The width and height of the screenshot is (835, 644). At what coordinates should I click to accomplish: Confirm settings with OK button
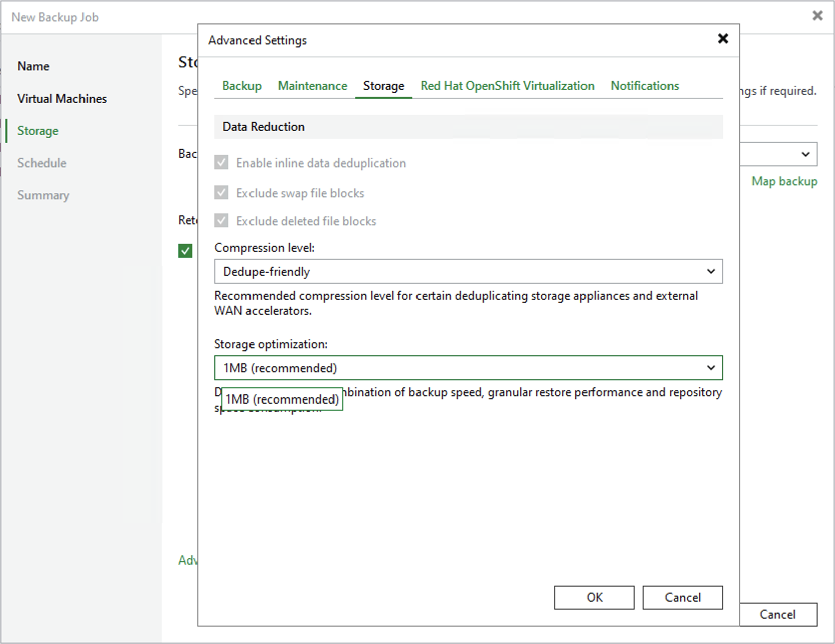[594, 598]
